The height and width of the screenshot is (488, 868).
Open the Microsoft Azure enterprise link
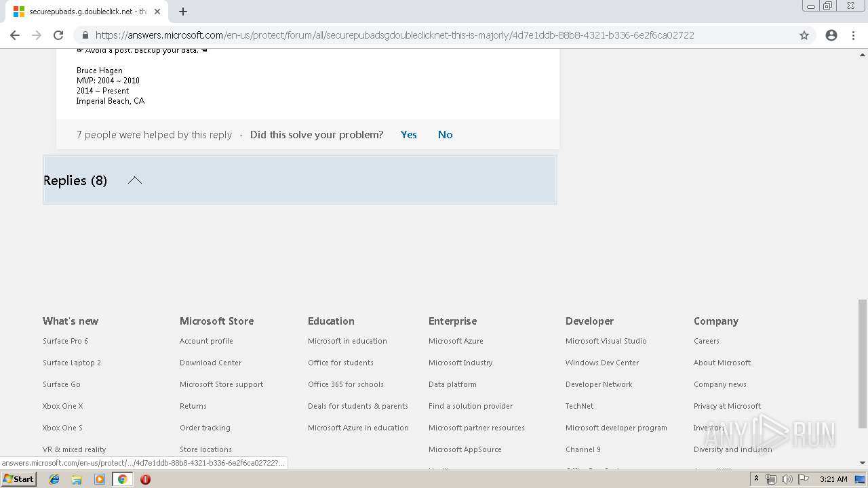(x=456, y=341)
